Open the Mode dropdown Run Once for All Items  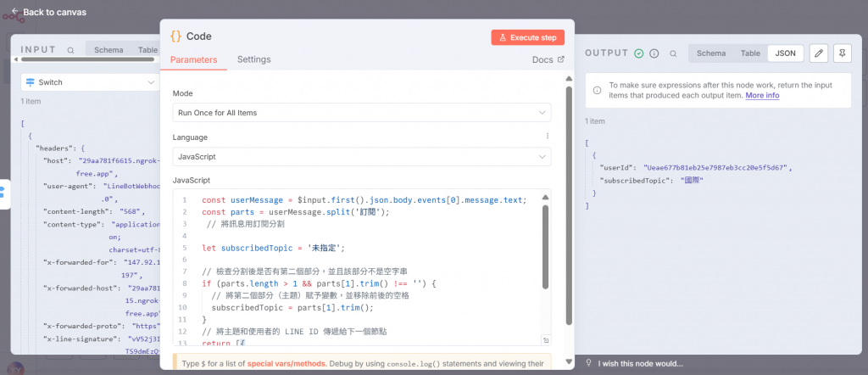pyautogui.click(x=361, y=113)
